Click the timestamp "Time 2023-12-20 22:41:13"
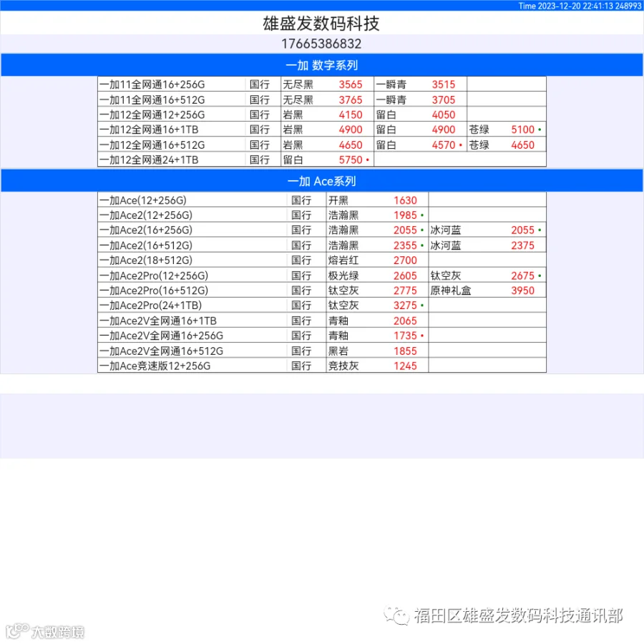The height and width of the screenshot is (644, 644). click(565, 6)
